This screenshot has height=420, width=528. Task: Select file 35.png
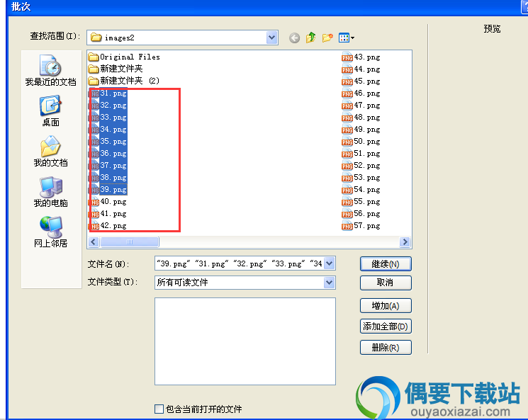pyautogui.click(x=108, y=142)
